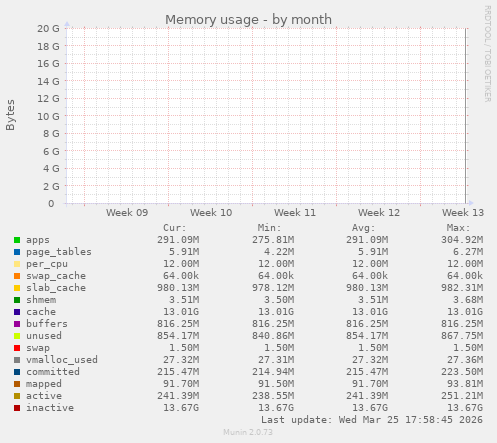Click the active min value 238.55M
Viewport: 497px width, 443px height.
point(273,396)
